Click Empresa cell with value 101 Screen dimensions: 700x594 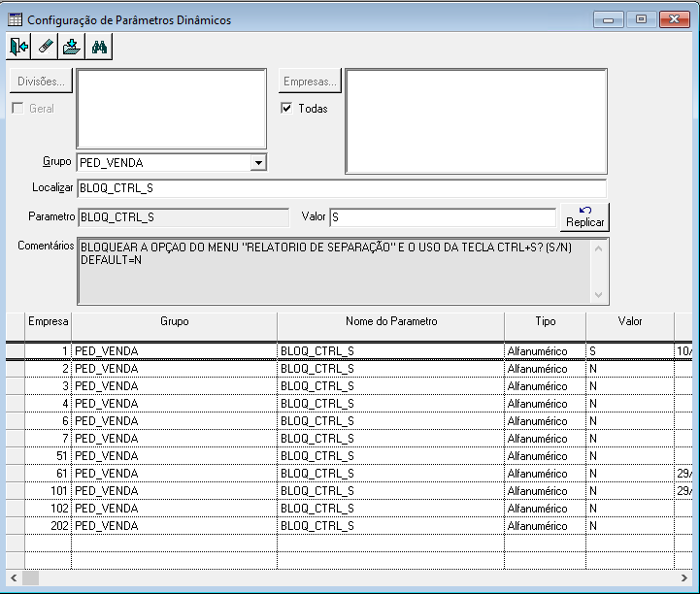click(49, 491)
